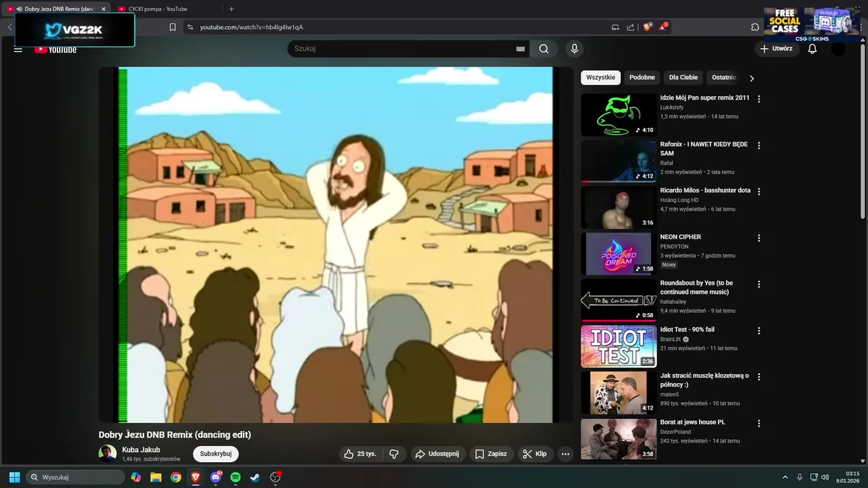Viewport: 868px width, 488px height.
Task: Click the browser share icon in address bar
Action: pos(631,27)
